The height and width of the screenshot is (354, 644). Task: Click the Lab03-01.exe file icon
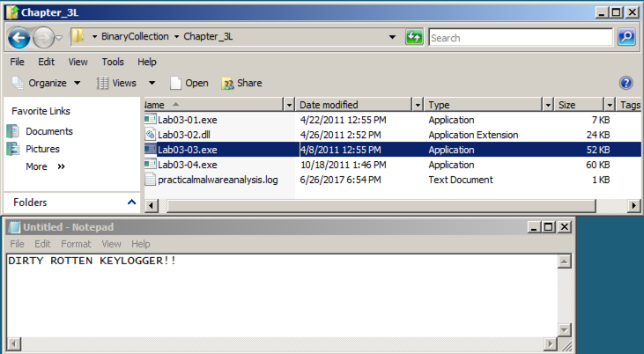(151, 120)
